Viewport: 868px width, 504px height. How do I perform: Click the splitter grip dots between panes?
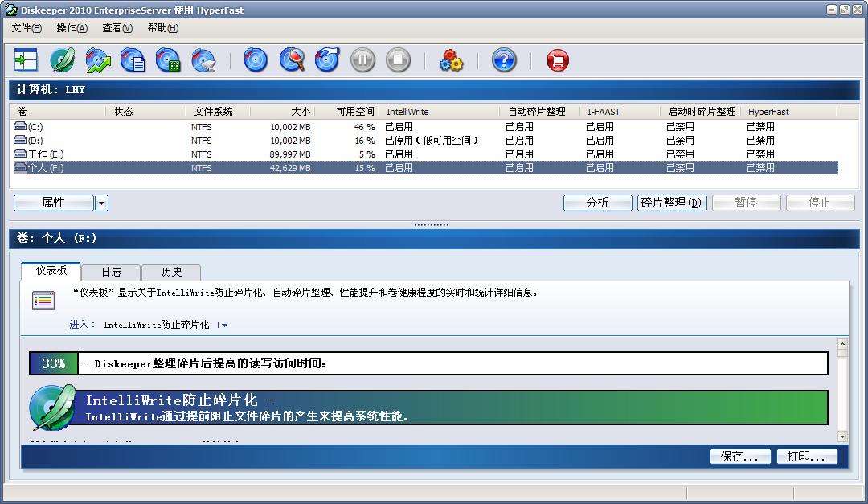[432, 225]
